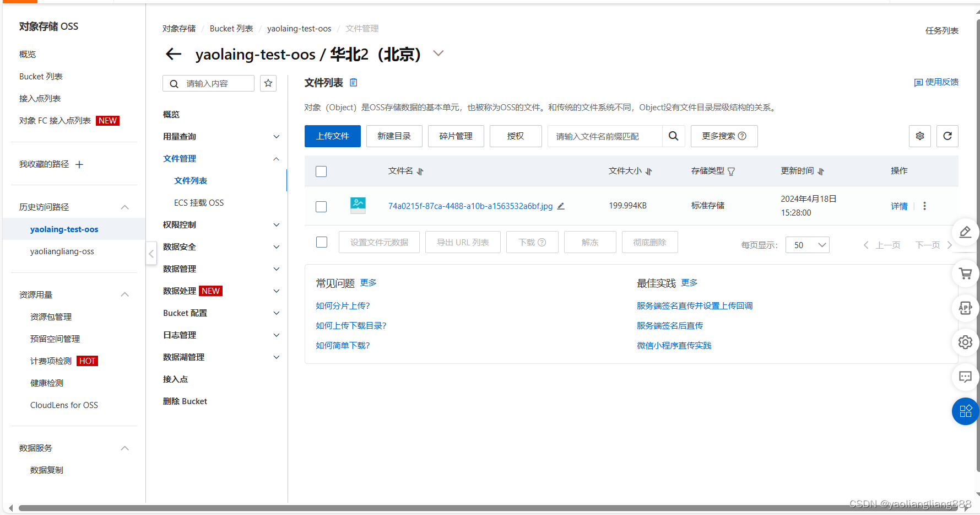Click the document icon next to 文件列表
The width and height of the screenshot is (980, 515).
coord(354,83)
